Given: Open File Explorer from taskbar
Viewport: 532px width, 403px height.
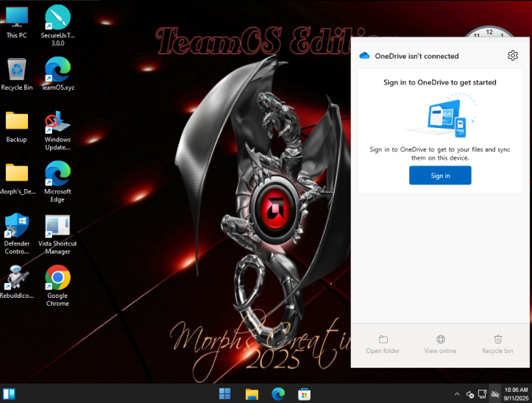Looking at the screenshot, I should (x=252, y=394).
